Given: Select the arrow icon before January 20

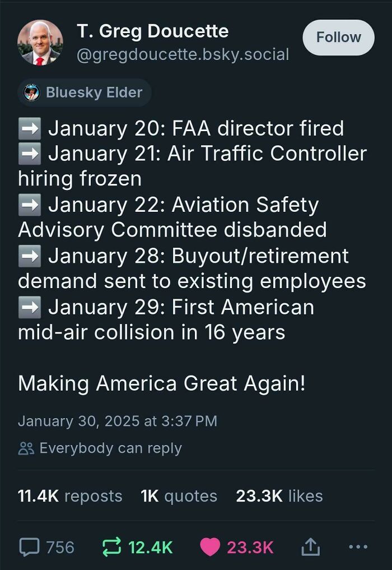Looking at the screenshot, I should click(x=31, y=128).
